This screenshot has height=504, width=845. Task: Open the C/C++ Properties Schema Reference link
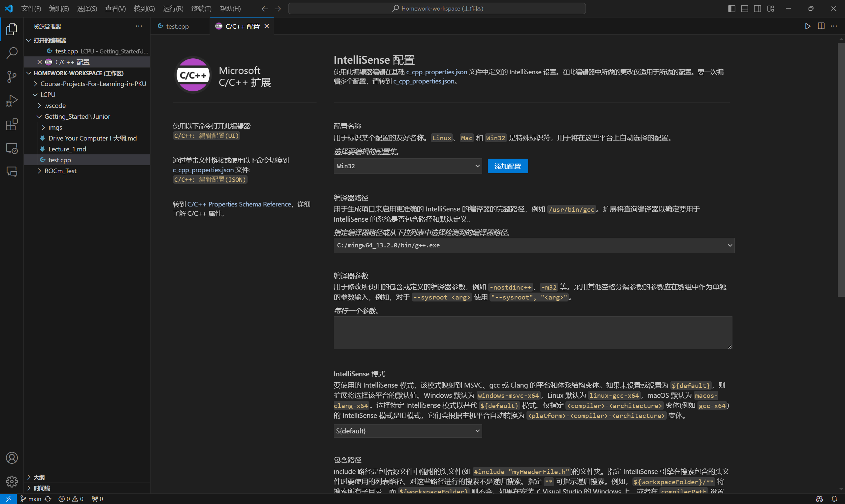click(x=239, y=204)
